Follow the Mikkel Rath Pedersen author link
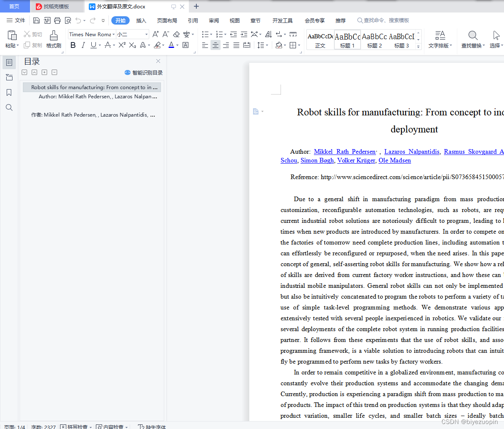The image size is (504, 429). tap(345, 152)
